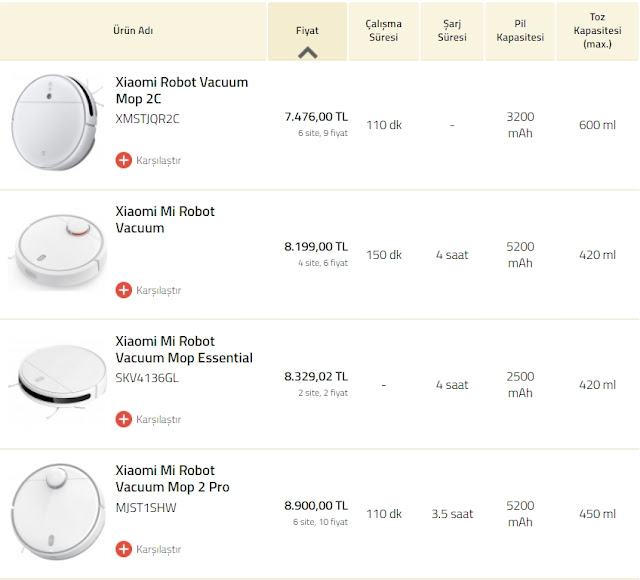Viewport: 640px width, 580px height.
Task: Open Xiaomi Mi Robot Vacuum Mop Essential link
Action: 184,349
